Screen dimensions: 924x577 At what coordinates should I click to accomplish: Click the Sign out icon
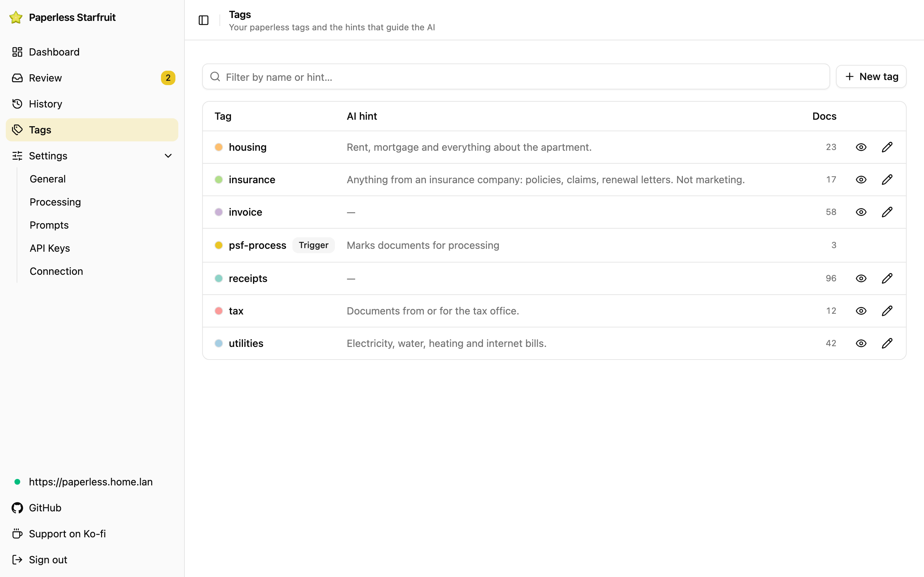coord(17,560)
